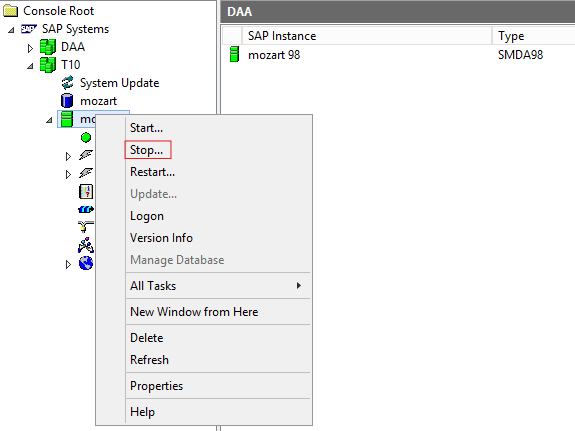Collapse the T10 tree node
575x431 pixels.
30,66
